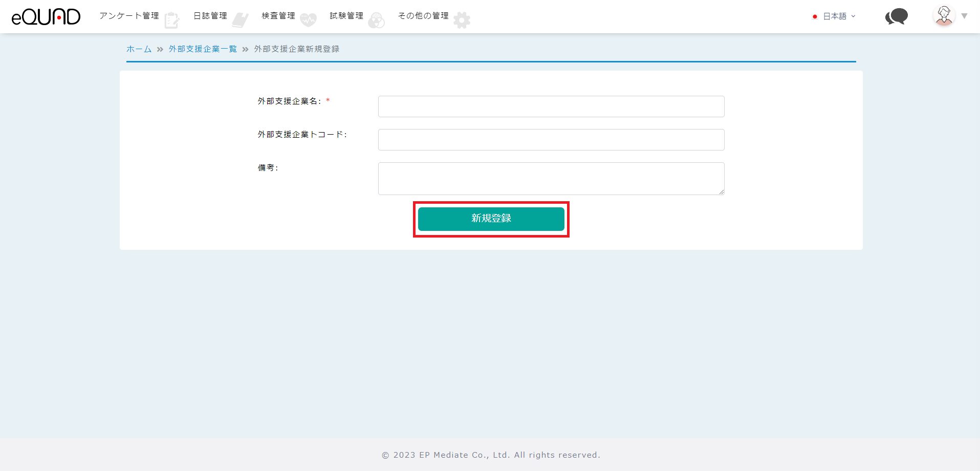Click the round icon beside 試験管理
Viewport: 980px width, 471px height.
tap(376, 20)
